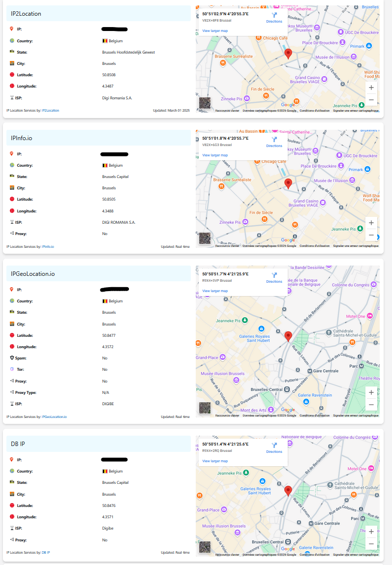392x565 pixels.
Task: Switch IPGeoLocation.io map to satellite thumbnail
Action: (205, 408)
